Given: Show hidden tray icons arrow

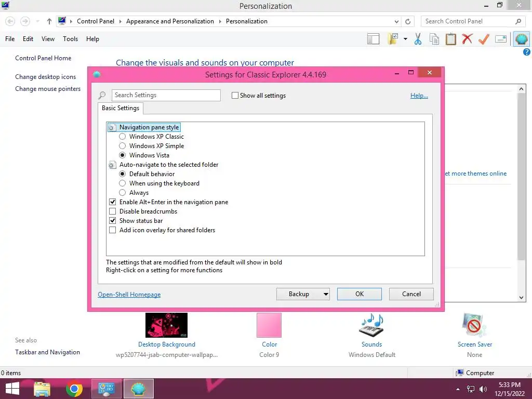Looking at the screenshot, I should (x=458, y=389).
